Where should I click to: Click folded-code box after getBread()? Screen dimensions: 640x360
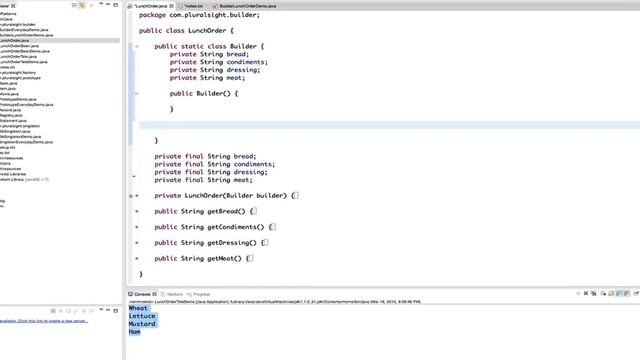254,211
